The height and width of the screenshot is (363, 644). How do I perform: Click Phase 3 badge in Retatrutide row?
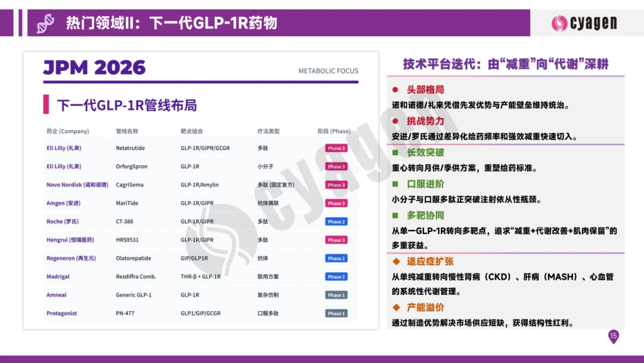[336, 148]
